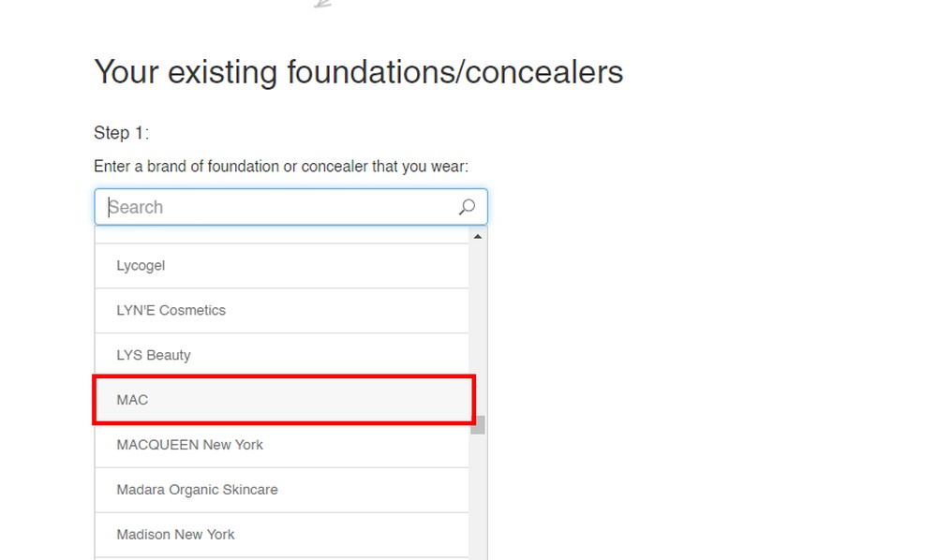937x560 pixels.
Task: Click the magnifier search icon
Action: 467,207
